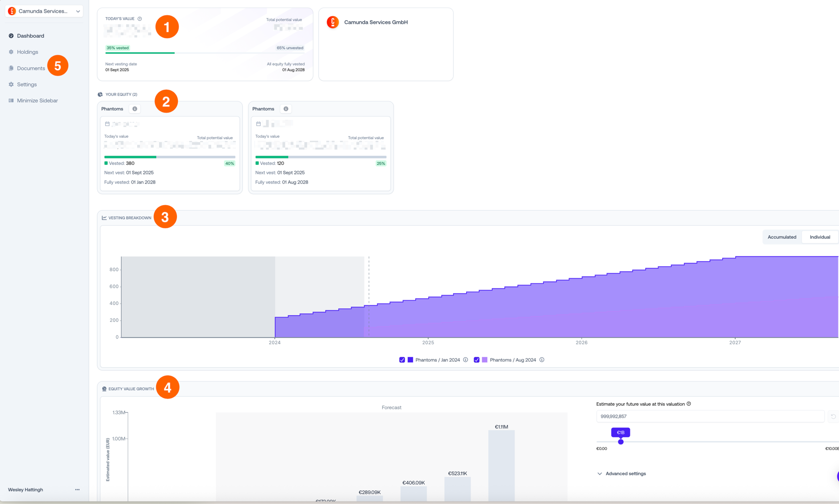Click the Holdings icon in sidebar
The width and height of the screenshot is (839, 504).
tap(11, 52)
